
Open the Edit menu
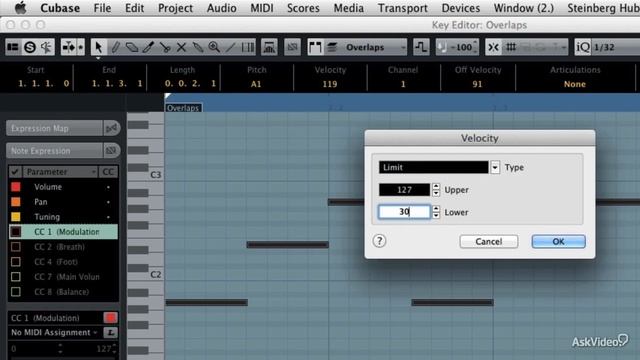coord(134,8)
